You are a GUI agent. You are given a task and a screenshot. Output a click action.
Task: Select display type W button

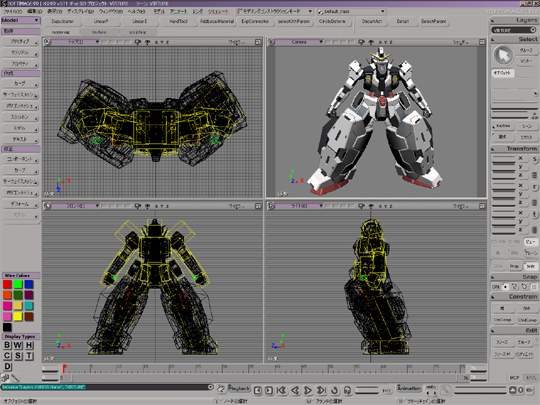point(18,345)
